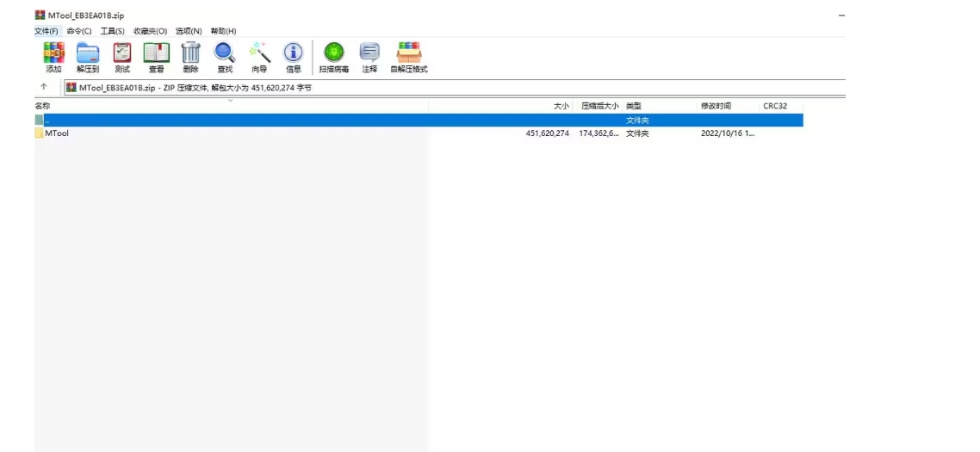Viewport: 980px width, 452px height.
Task: Click the packed size 174,362,6...
Action: 599,133
